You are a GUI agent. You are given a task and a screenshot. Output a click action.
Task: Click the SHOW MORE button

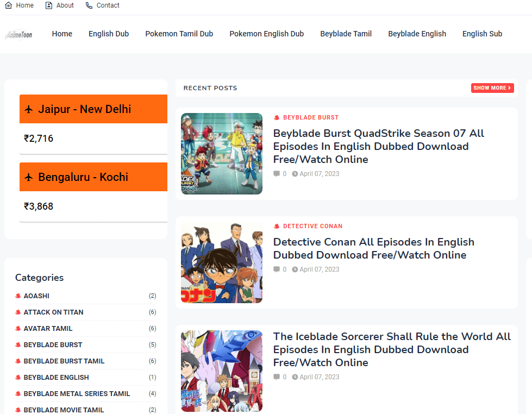(492, 88)
